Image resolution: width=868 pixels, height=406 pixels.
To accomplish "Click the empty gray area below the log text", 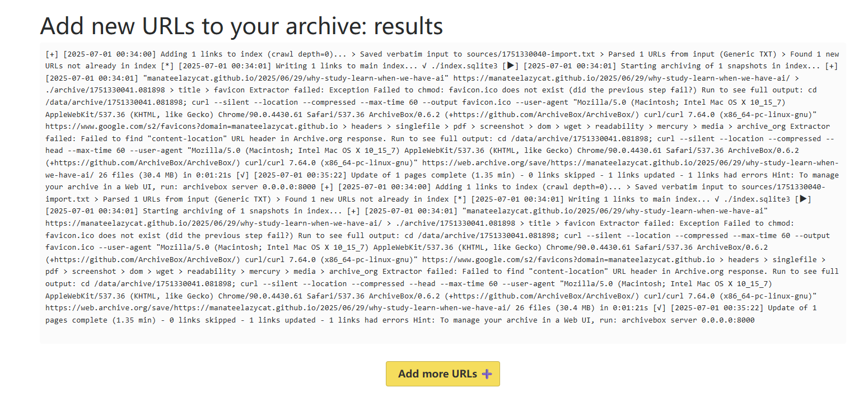I will pyautogui.click(x=442, y=335).
